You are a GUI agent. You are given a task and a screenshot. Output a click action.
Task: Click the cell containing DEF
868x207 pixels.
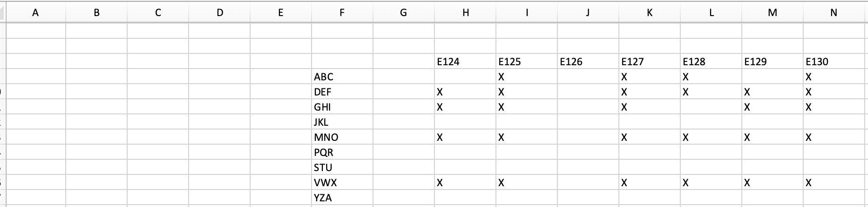coord(342,92)
